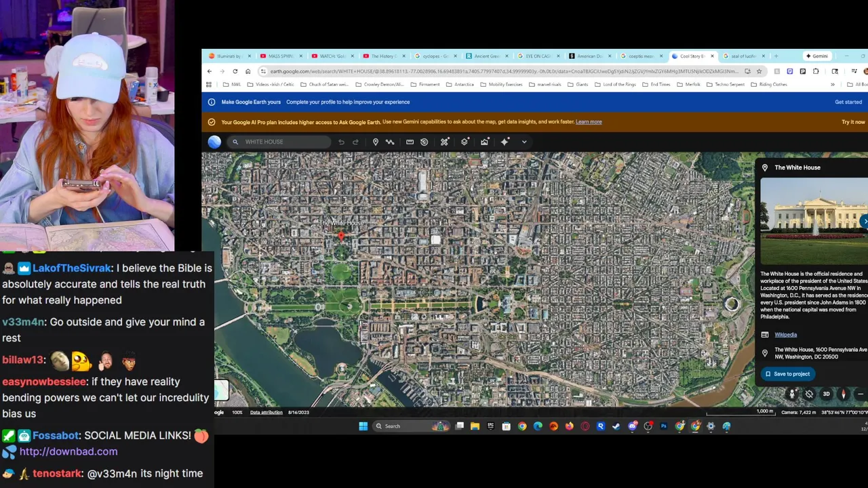The height and width of the screenshot is (488, 868).
Task: Click the Try it now button
Action: (853, 122)
